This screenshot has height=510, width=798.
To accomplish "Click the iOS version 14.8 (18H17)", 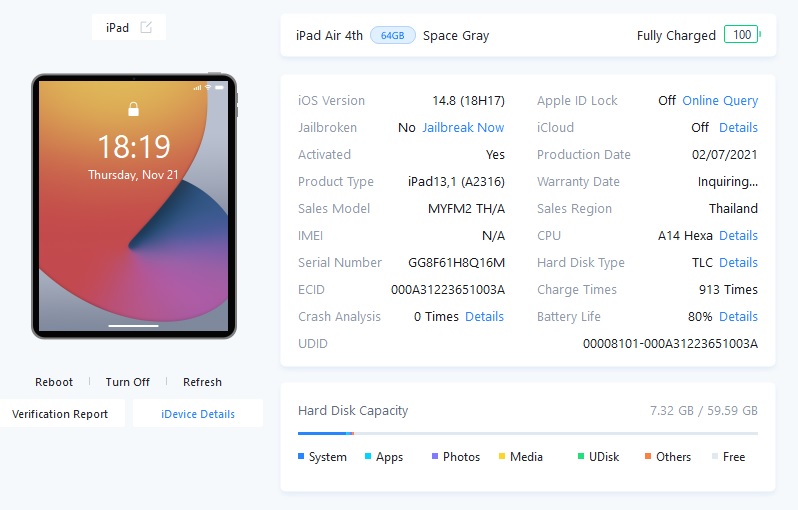I will click(469, 101).
